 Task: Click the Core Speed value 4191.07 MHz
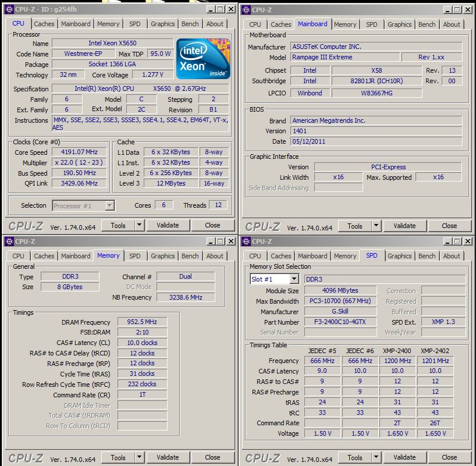pos(79,152)
